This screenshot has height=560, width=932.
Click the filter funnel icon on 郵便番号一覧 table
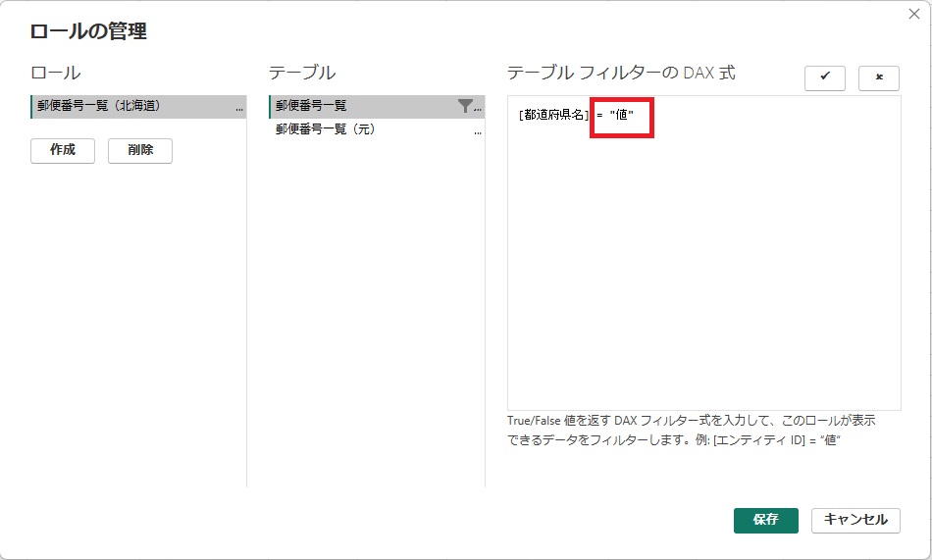point(465,106)
